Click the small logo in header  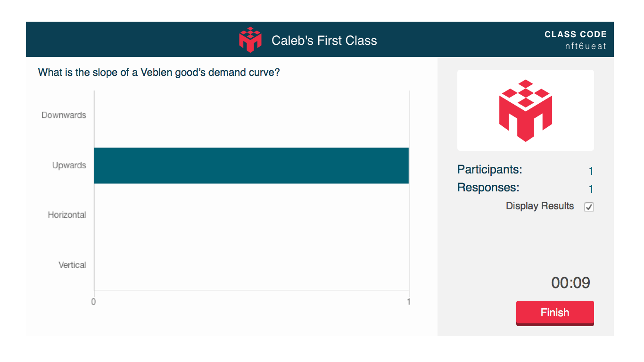250,40
